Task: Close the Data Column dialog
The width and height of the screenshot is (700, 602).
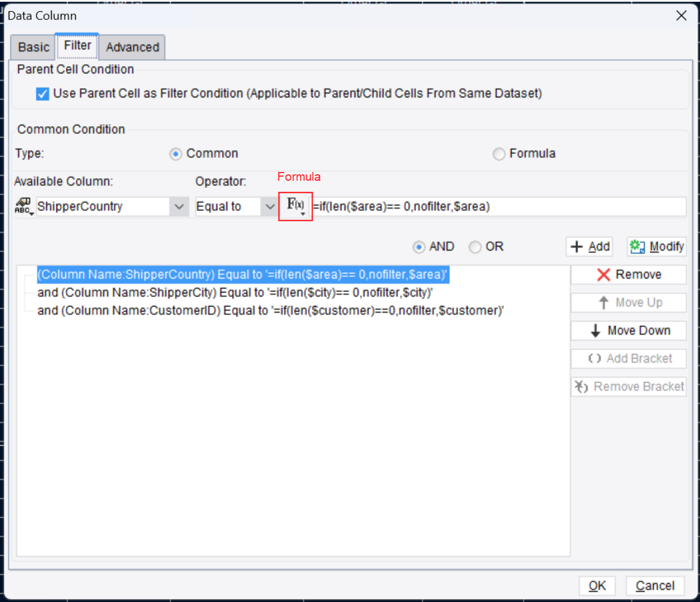Action: click(x=681, y=16)
